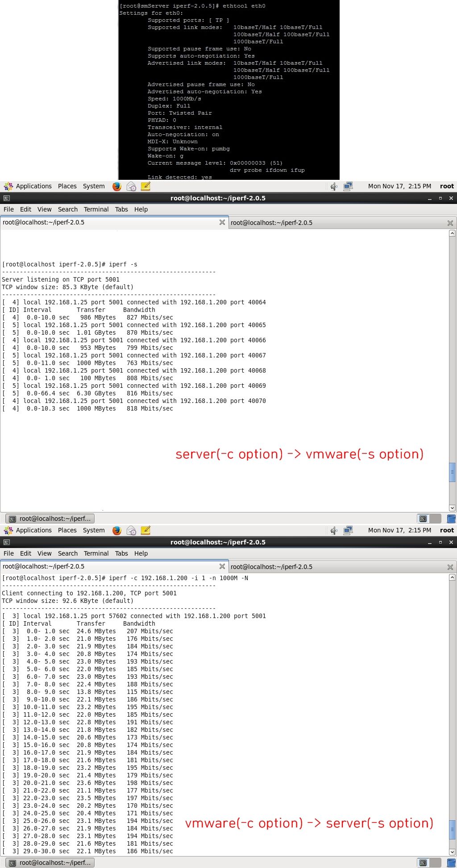Click the scroll-up arrow in the iperf -c terminal
457x868 pixels.
pyautogui.click(x=452, y=577)
